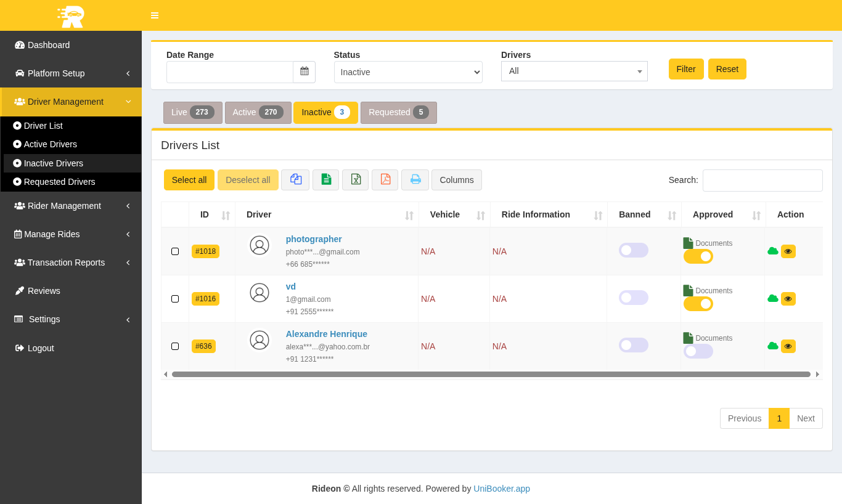The height and width of the screenshot is (504, 842).
Task: Click the yellow Filter button
Action: click(685, 69)
